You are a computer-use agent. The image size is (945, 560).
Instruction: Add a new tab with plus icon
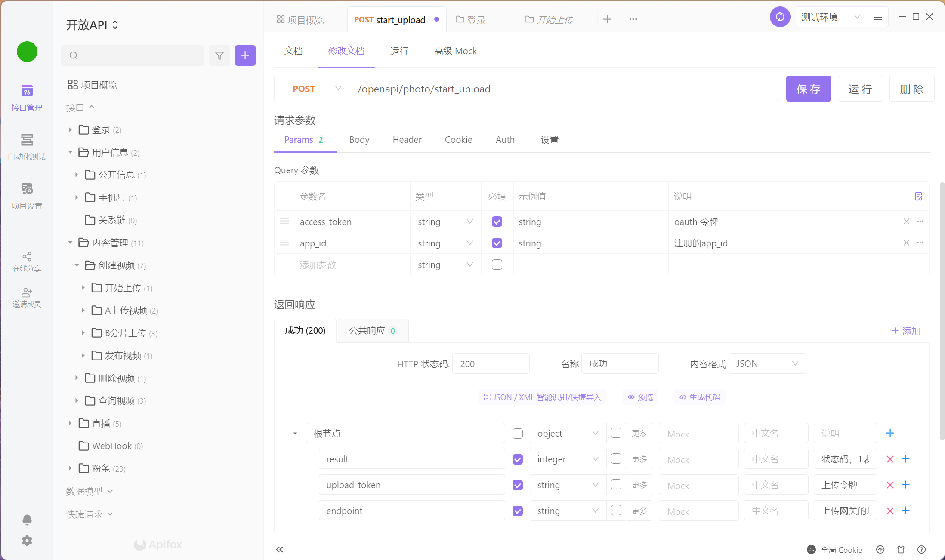[x=608, y=19]
